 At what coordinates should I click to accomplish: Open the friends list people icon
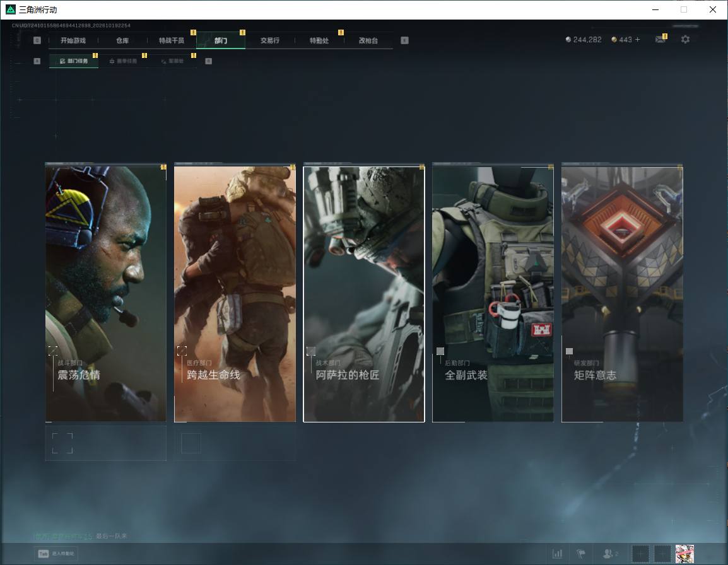(609, 554)
